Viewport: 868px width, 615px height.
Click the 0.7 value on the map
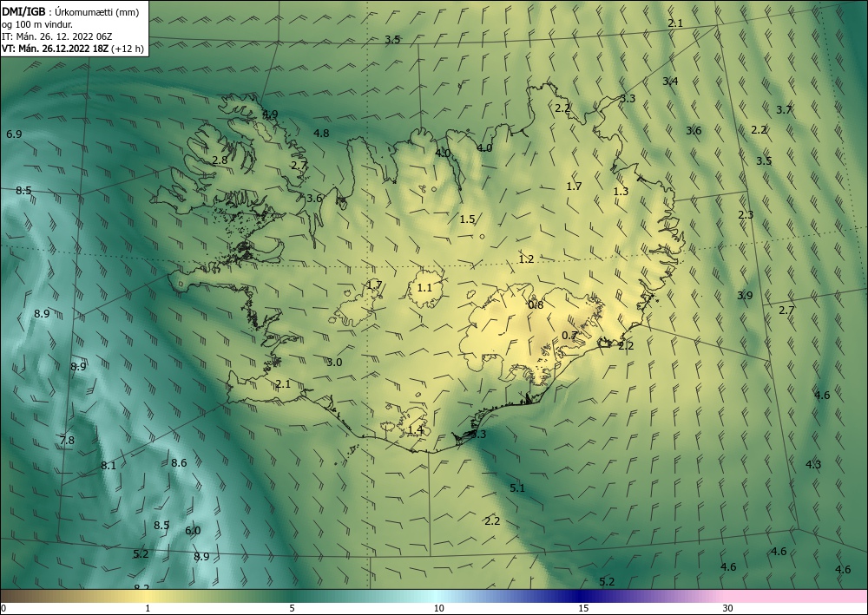click(x=569, y=336)
